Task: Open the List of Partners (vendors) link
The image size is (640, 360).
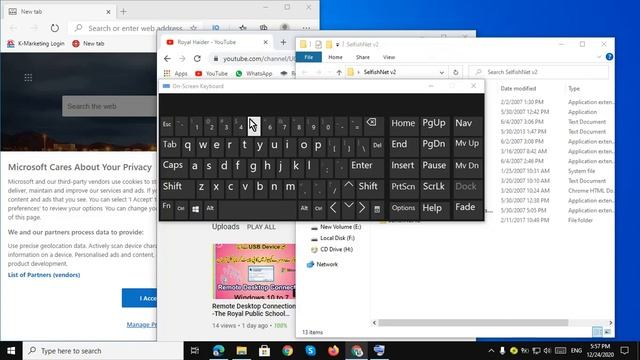Action: [x=44, y=275]
